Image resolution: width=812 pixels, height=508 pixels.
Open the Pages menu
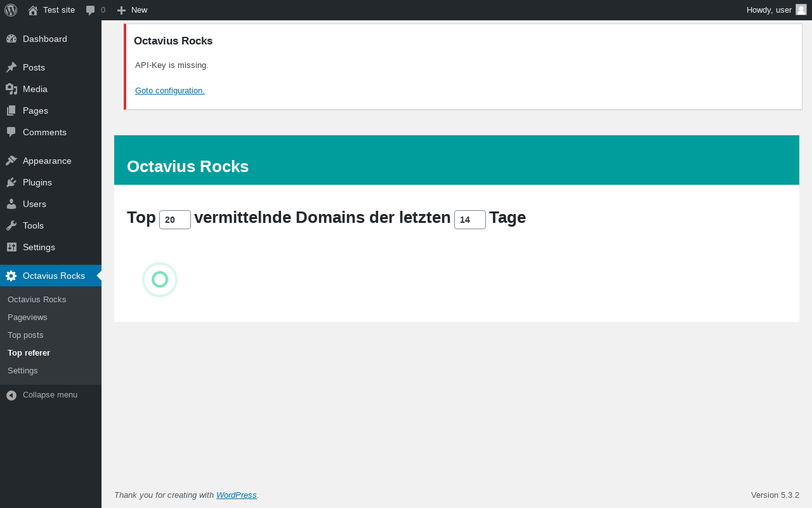point(51,110)
